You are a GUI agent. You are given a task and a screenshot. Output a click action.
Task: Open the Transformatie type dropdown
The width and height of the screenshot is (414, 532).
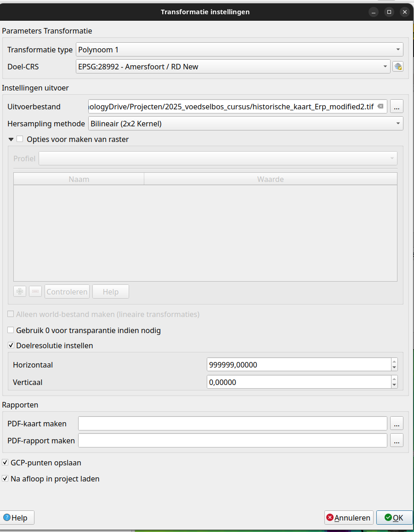pyautogui.click(x=239, y=50)
